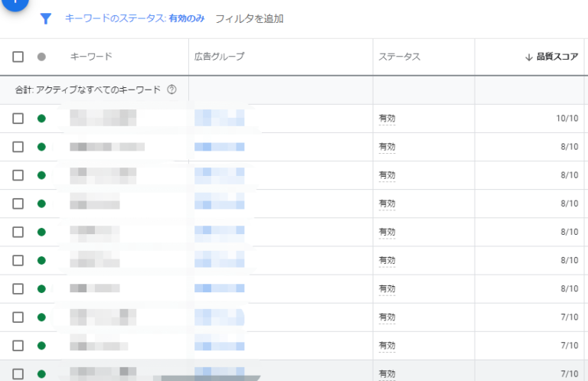Click the 10/10 quality score cell
The width and height of the screenshot is (588, 381).
(567, 119)
